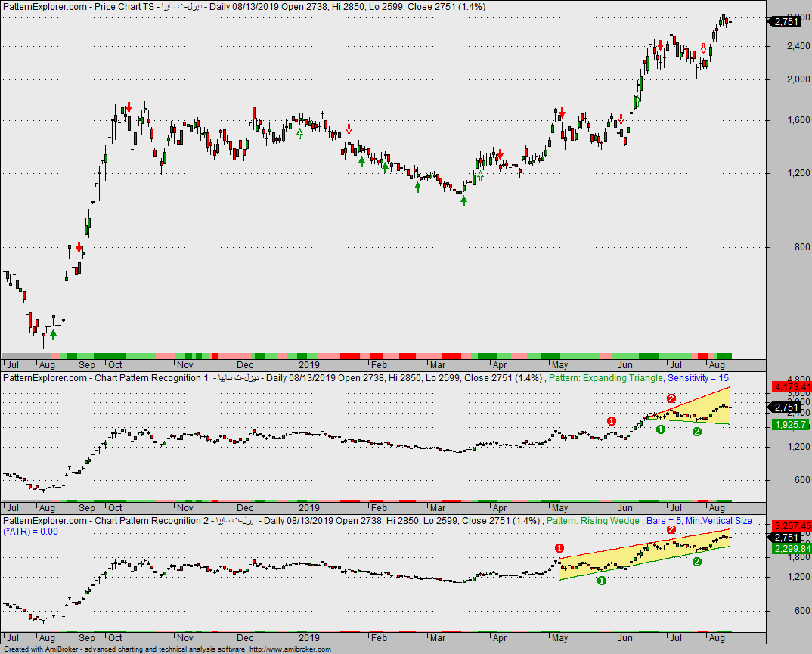This screenshot has height=654, width=812.
Task: Click the 'Pattern: Rising Wedge' label
Action: (x=593, y=521)
